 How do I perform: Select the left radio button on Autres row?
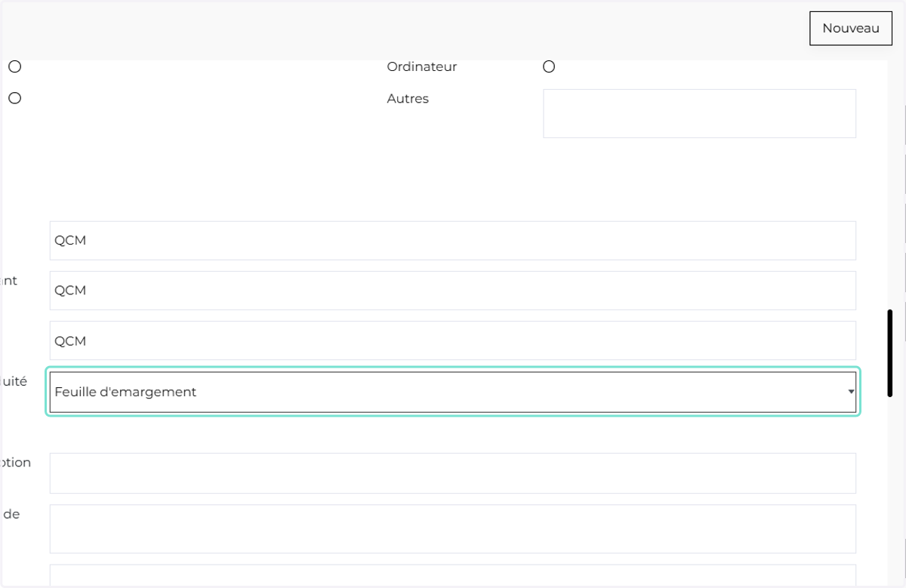pos(14,98)
